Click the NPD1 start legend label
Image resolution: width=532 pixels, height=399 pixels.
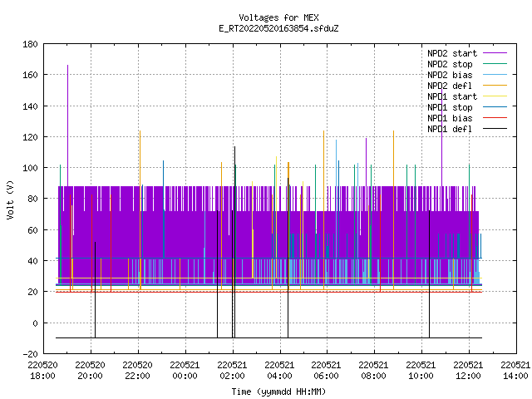coord(452,96)
